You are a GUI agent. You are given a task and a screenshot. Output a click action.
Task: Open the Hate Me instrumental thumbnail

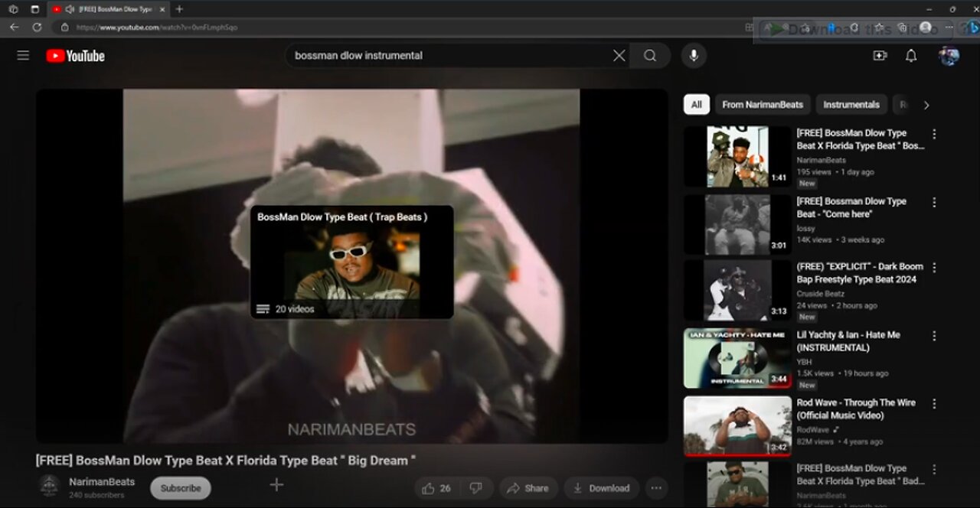point(737,358)
